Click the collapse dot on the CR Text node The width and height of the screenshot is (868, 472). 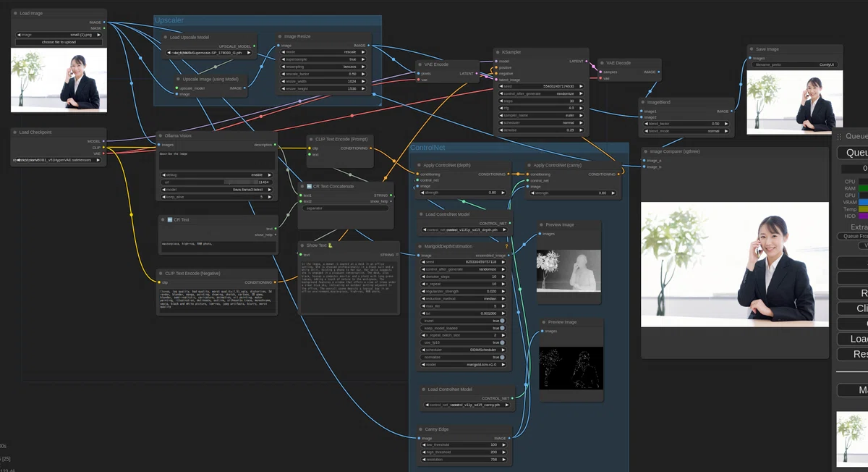162,219
